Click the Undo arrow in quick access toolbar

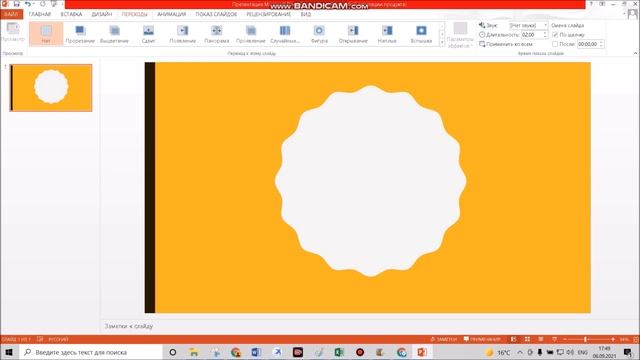point(27,4)
